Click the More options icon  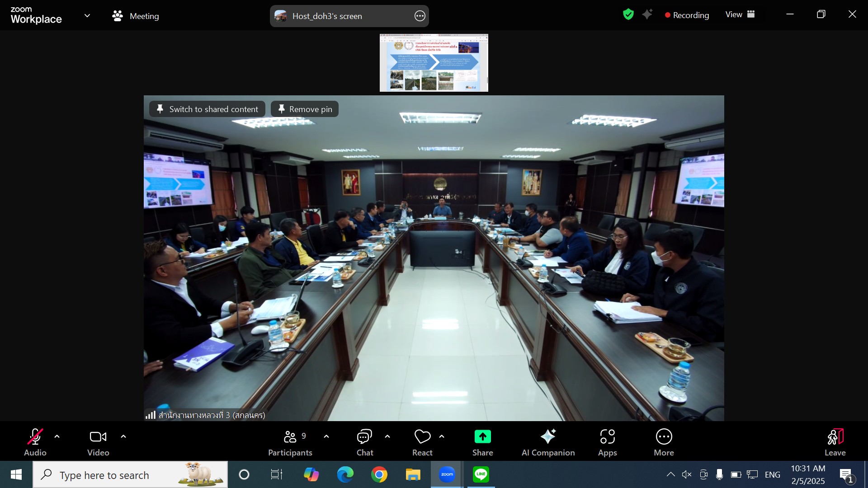coord(664,437)
